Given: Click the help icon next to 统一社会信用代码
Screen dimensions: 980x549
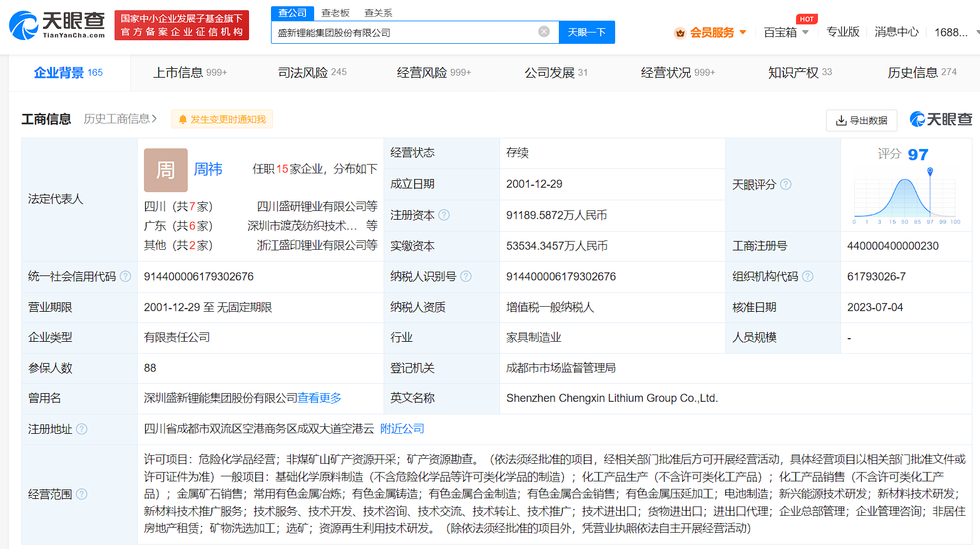Looking at the screenshot, I should (125, 276).
